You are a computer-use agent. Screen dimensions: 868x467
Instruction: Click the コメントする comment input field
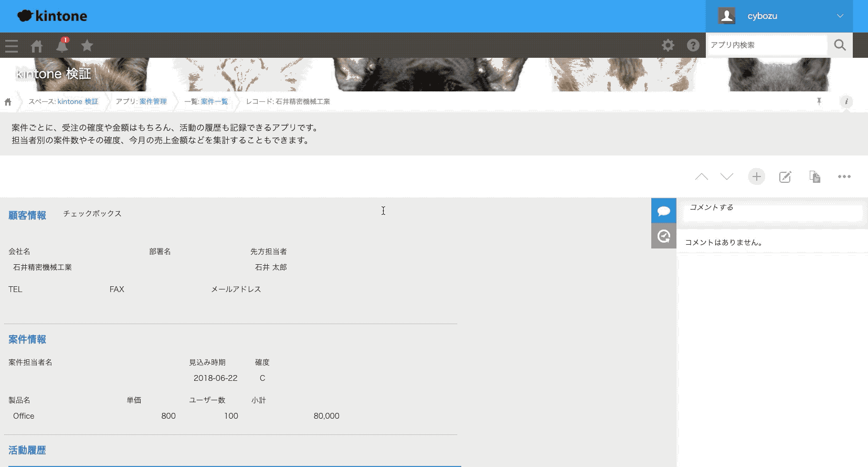(771, 208)
